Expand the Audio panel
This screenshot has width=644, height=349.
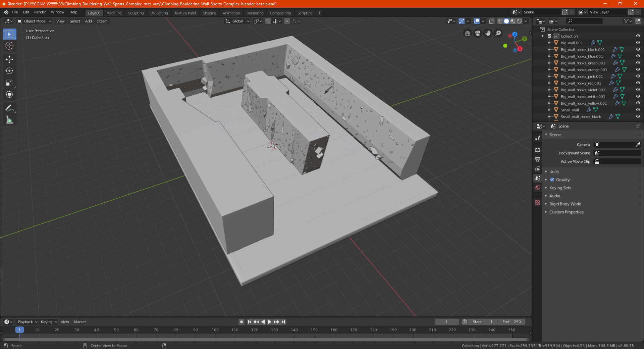coord(555,196)
